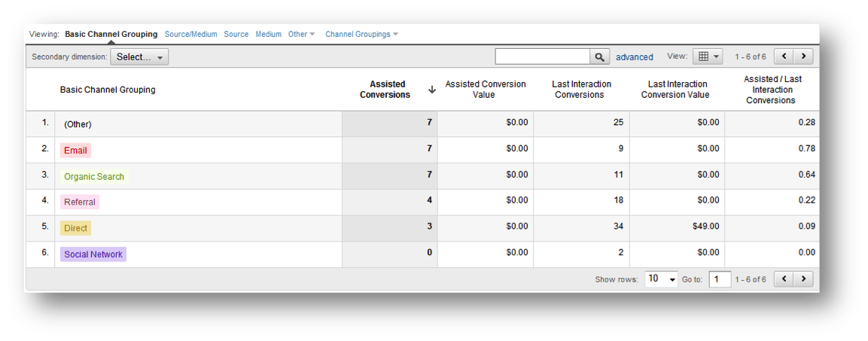
Task: Click bottom previous page arrow
Action: click(x=784, y=279)
